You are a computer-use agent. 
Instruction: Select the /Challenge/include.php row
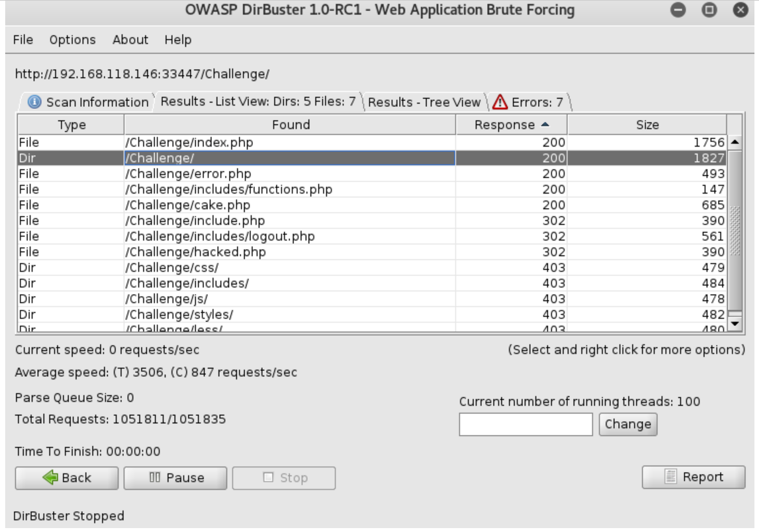click(x=372, y=220)
